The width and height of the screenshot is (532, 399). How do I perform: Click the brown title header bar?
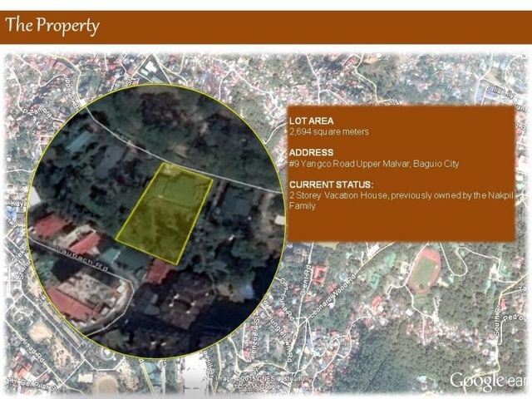click(266, 27)
